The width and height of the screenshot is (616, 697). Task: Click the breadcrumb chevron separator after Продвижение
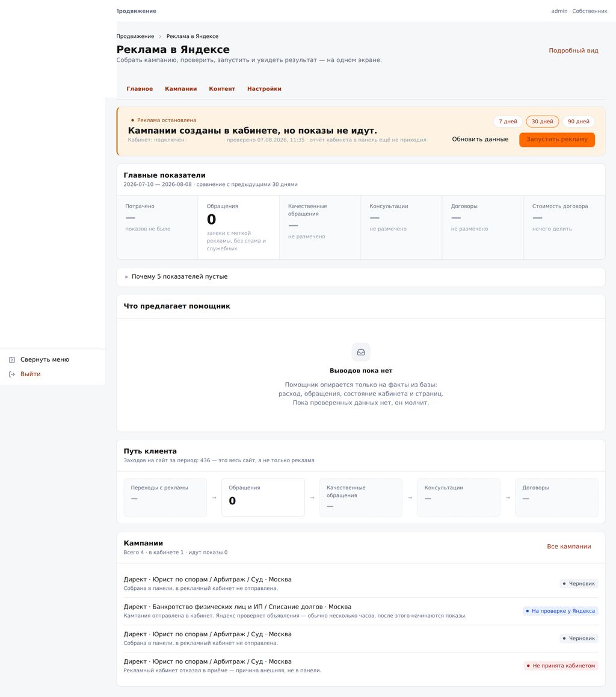tap(161, 37)
